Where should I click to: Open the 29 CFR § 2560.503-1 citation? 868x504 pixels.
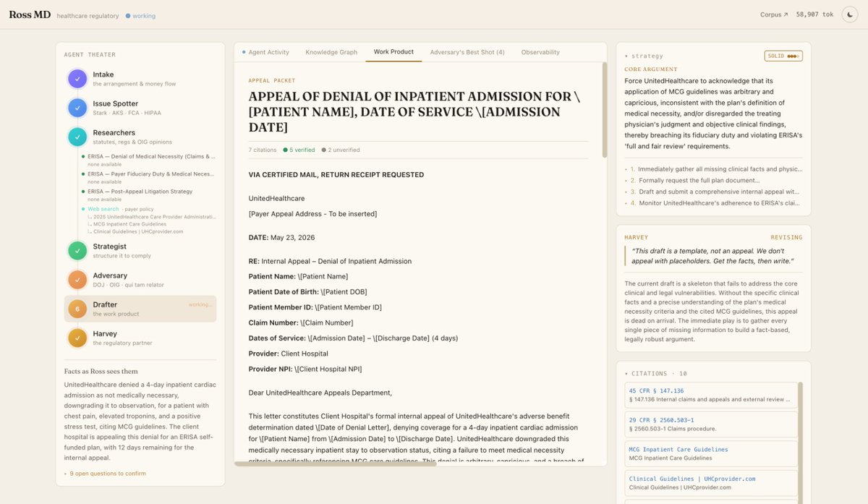(x=711, y=424)
